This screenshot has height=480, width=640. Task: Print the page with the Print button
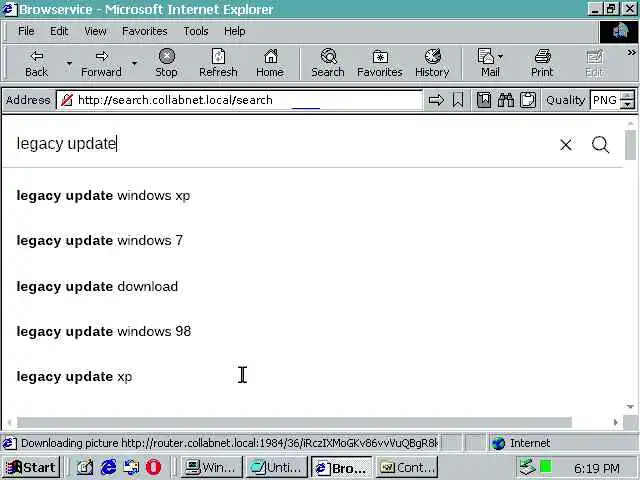point(542,63)
